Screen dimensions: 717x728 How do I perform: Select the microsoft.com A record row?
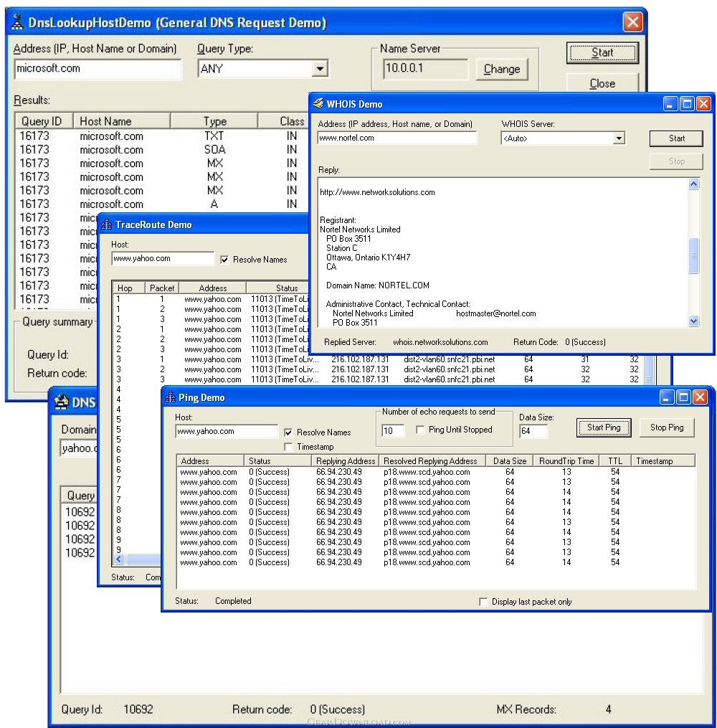(x=163, y=204)
